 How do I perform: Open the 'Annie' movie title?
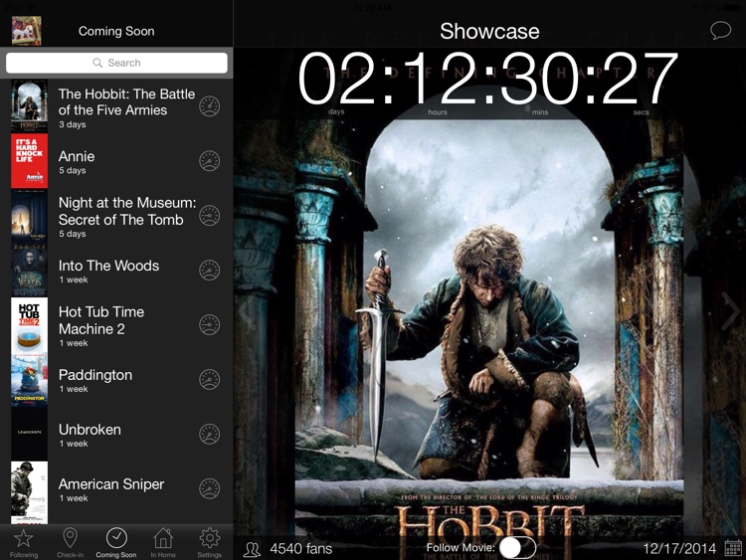coord(77,156)
